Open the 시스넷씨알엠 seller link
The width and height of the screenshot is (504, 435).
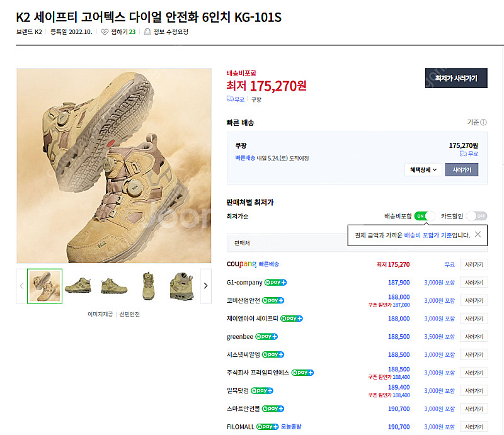pyautogui.click(x=243, y=354)
